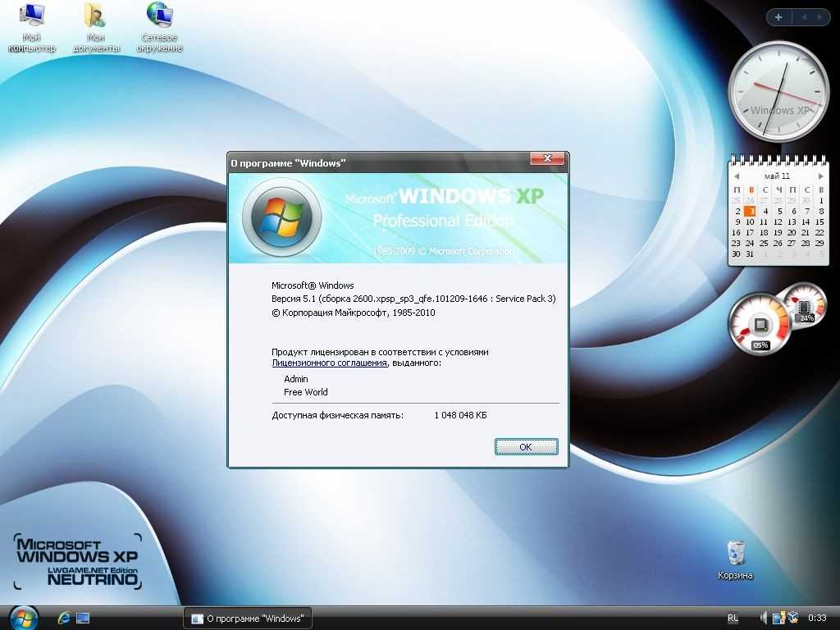
Task: Click the large CPU meter gauge
Action: pyautogui.click(x=760, y=323)
